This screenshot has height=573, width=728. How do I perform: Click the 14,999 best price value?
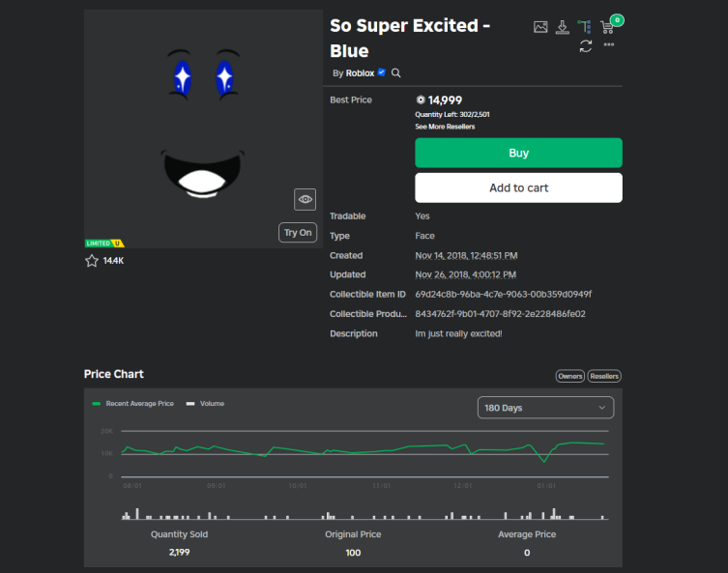pos(445,100)
